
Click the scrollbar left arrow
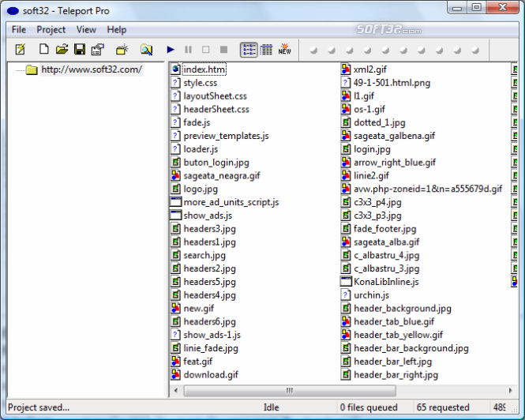(x=176, y=391)
